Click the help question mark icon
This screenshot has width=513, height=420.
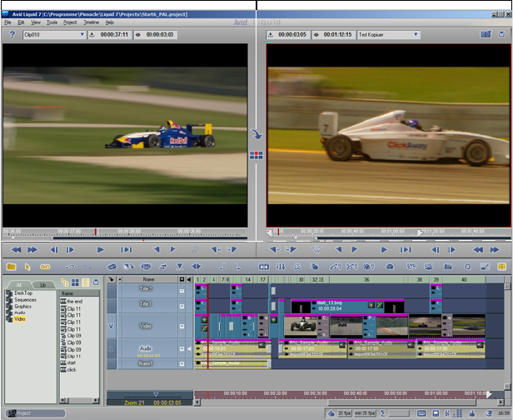point(12,35)
